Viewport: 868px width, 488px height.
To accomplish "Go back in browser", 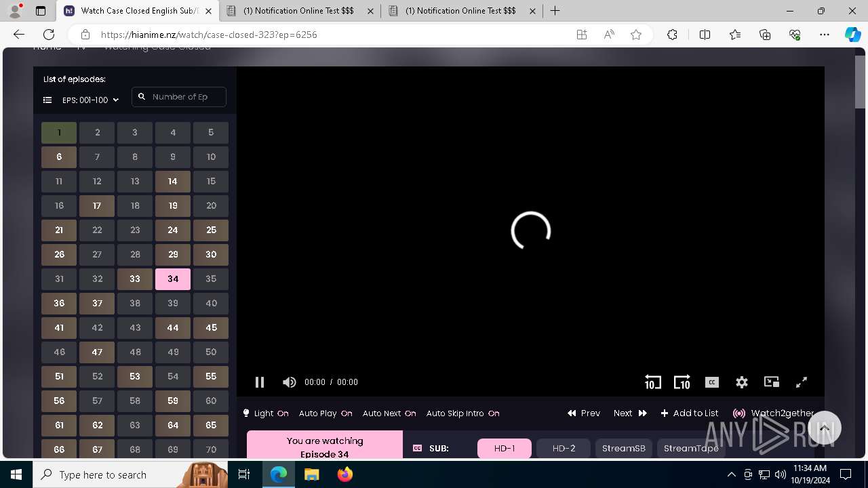I will [x=19, y=35].
